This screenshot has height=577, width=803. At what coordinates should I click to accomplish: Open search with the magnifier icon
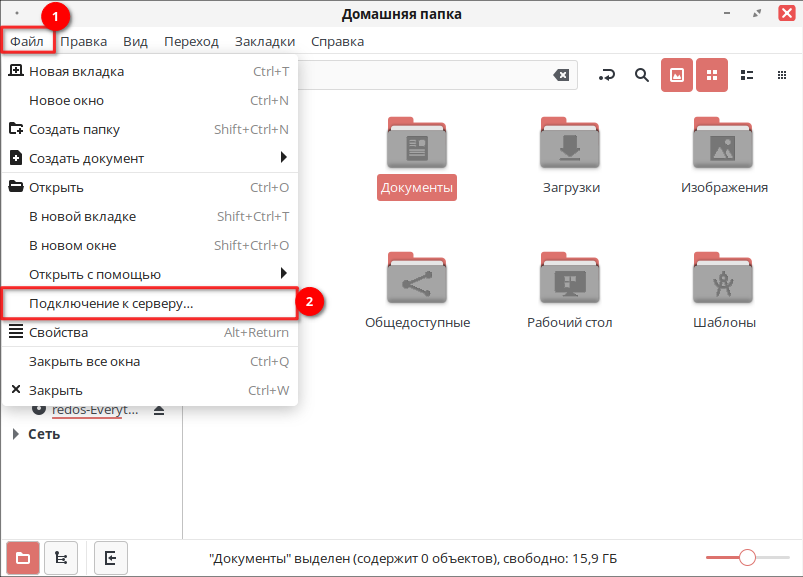(642, 75)
